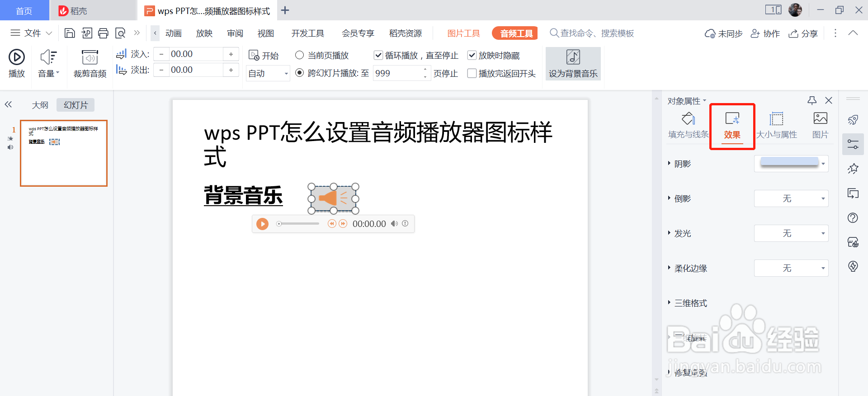Expand more quick toolbar items chevron

click(137, 33)
